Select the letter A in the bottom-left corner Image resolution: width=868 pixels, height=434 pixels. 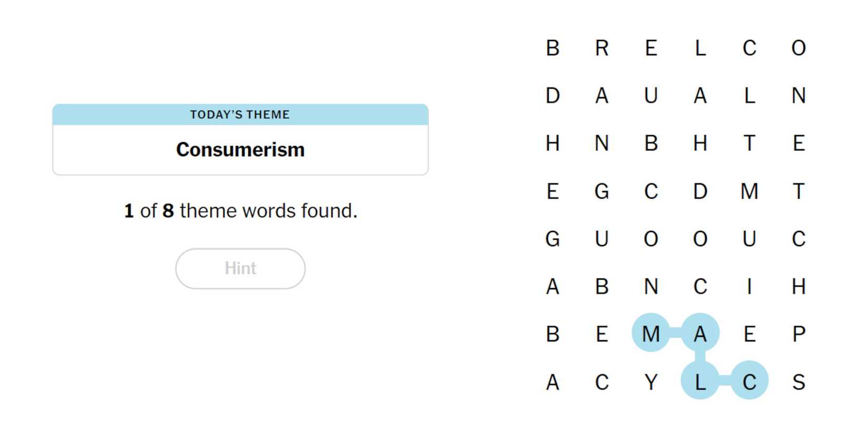tap(552, 381)
